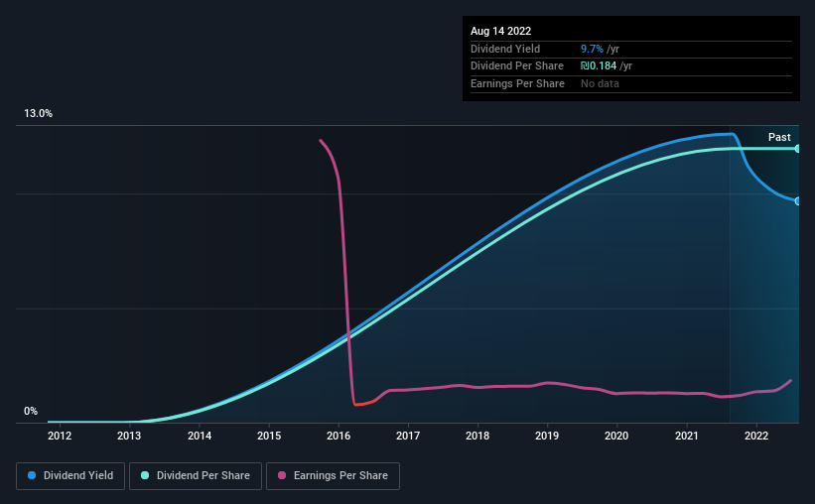Click the tooltip Dividend Yield row label

point(505,49)
